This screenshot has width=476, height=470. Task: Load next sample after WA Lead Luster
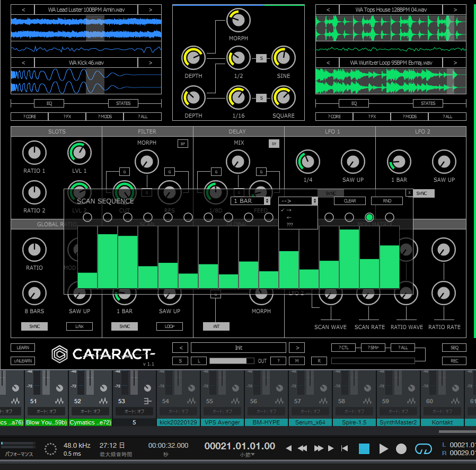[150, 10]
